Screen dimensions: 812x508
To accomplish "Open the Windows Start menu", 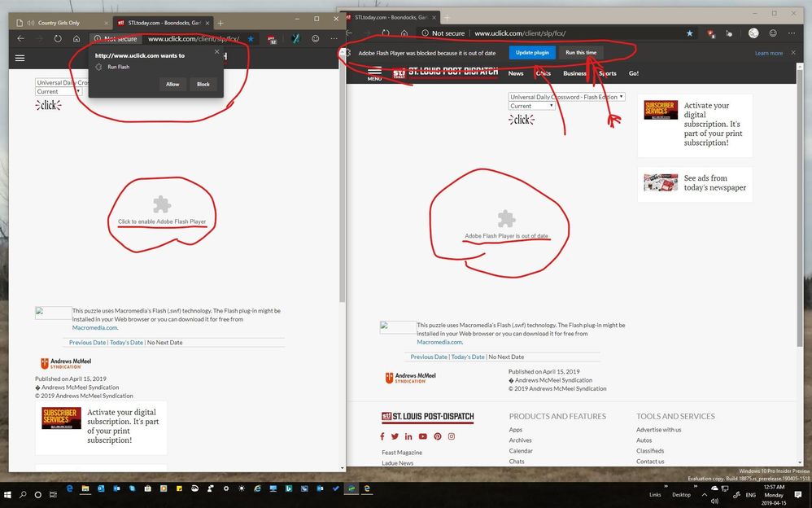I will [x=7, y=494].
